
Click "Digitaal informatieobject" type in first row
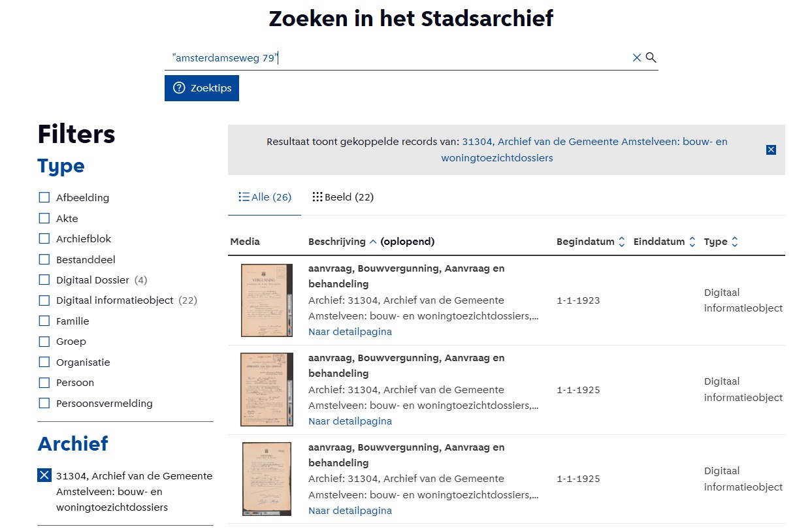pyautogui.click(x=743, y=300)
